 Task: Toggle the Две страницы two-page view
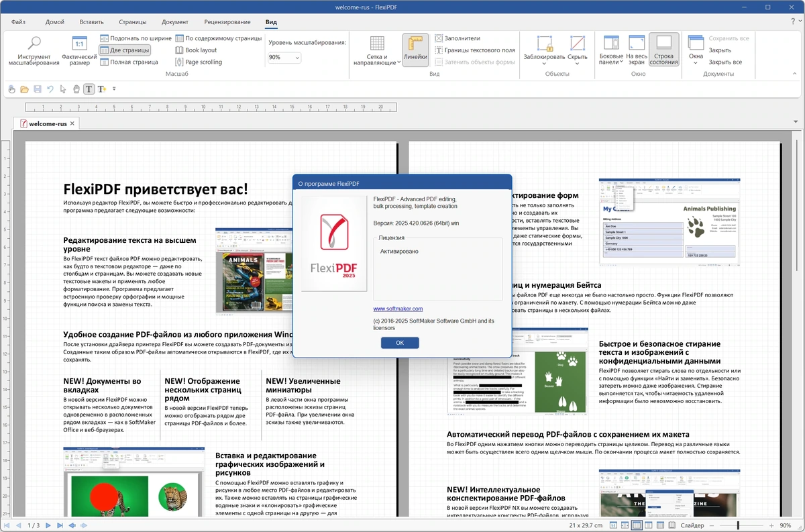point(125,50)
